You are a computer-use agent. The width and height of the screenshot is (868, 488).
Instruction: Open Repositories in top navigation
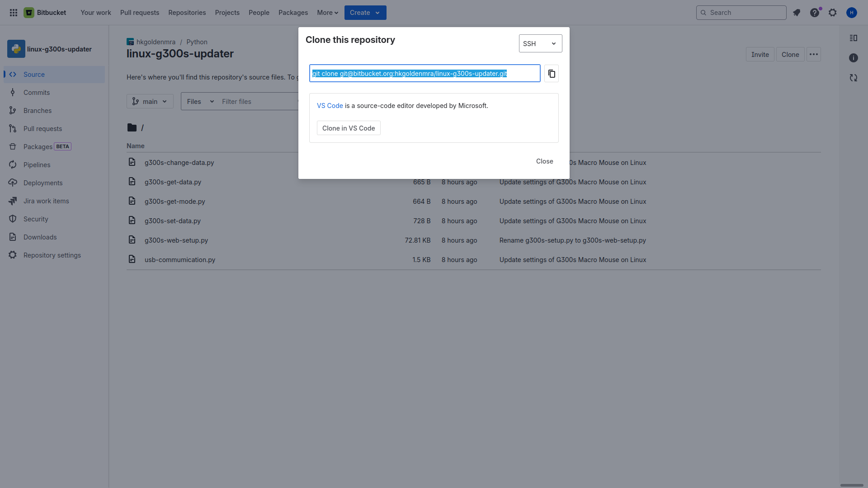click(x=187, y=13)
